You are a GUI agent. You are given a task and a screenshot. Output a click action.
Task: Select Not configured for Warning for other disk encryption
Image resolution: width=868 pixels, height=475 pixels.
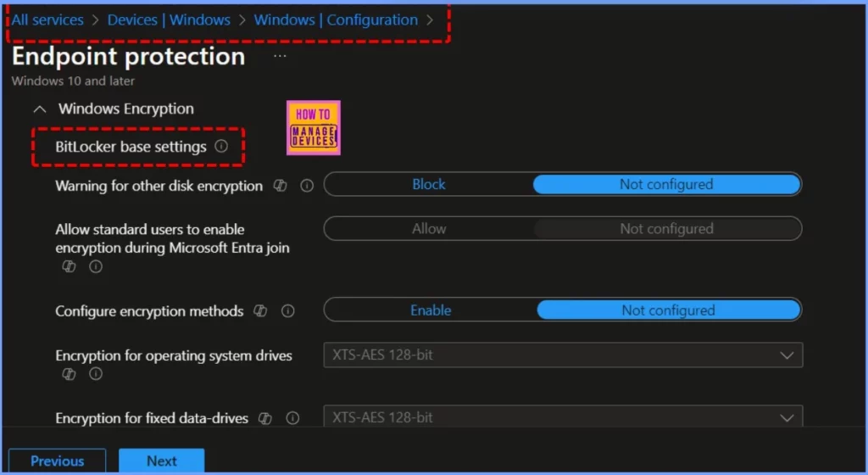pos(666,184)
